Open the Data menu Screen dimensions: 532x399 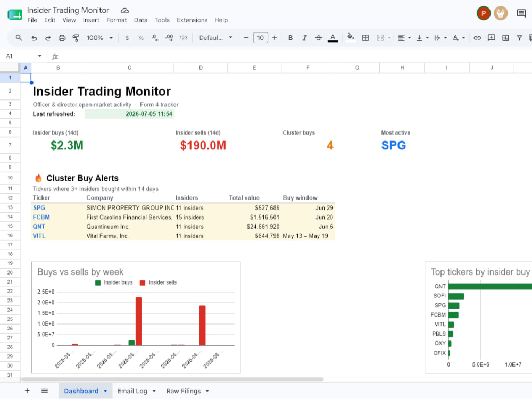[141, 20]
